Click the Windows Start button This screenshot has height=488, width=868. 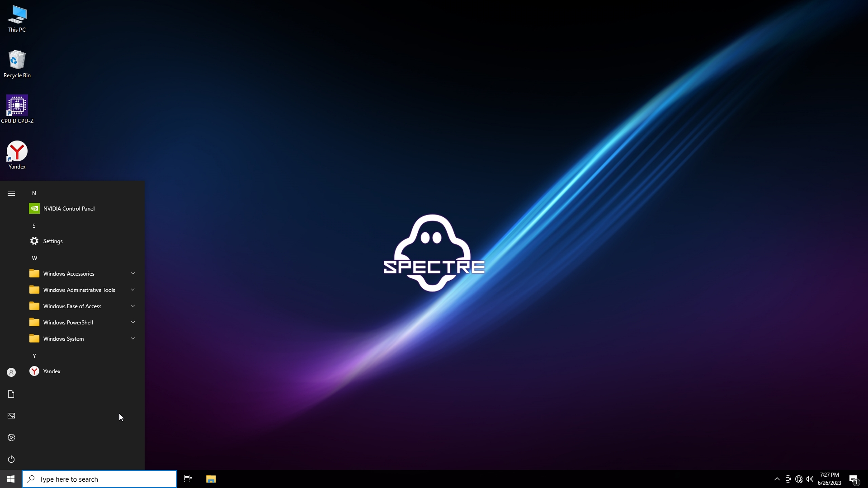[x=11, y=479]
